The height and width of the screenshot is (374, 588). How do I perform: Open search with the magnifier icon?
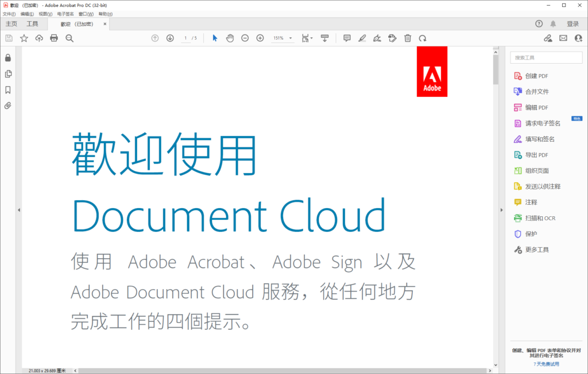click(69, 38)
